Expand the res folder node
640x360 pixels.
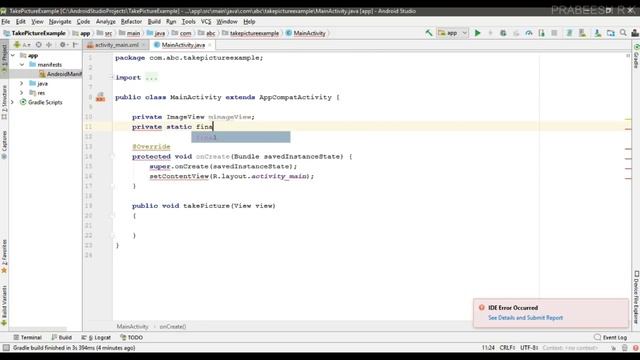(22, 93)
